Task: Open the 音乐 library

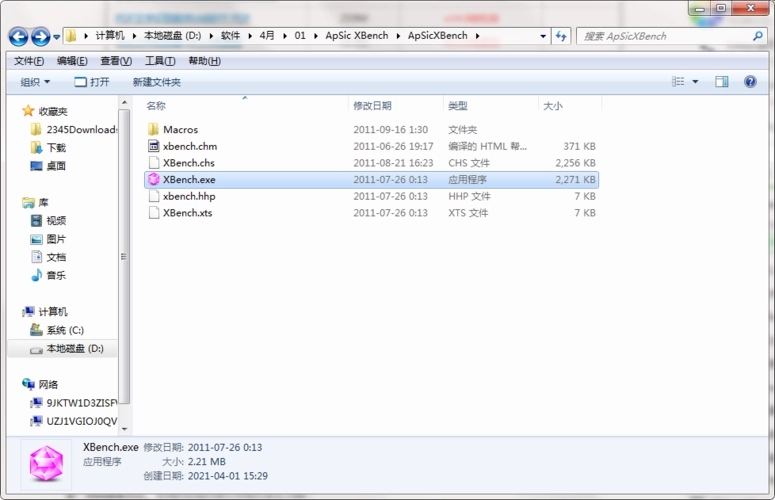Action: pos(56,275)
